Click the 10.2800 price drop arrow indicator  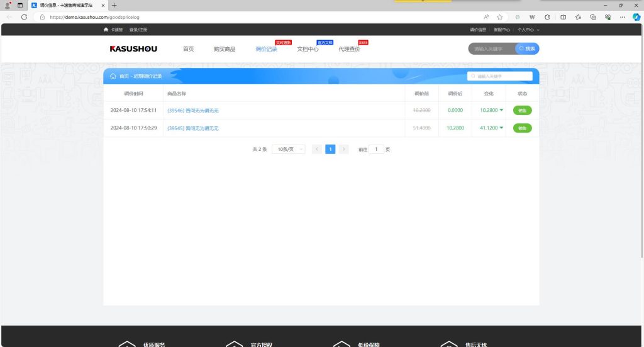(501, 110)
